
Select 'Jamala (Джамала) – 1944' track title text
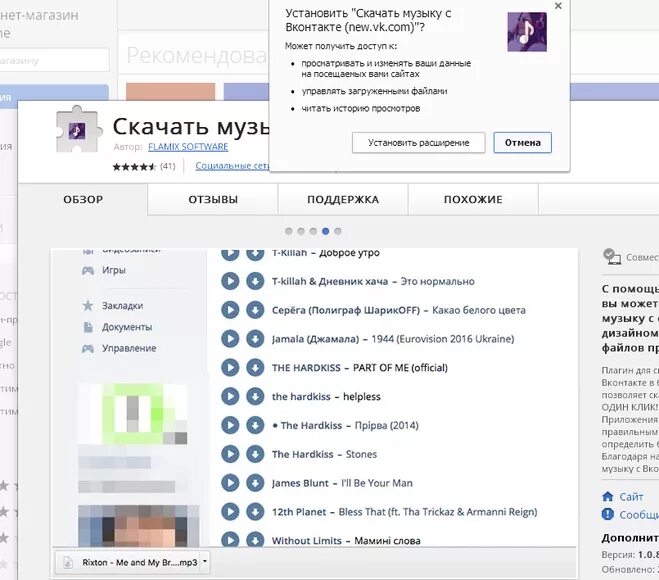393,339
